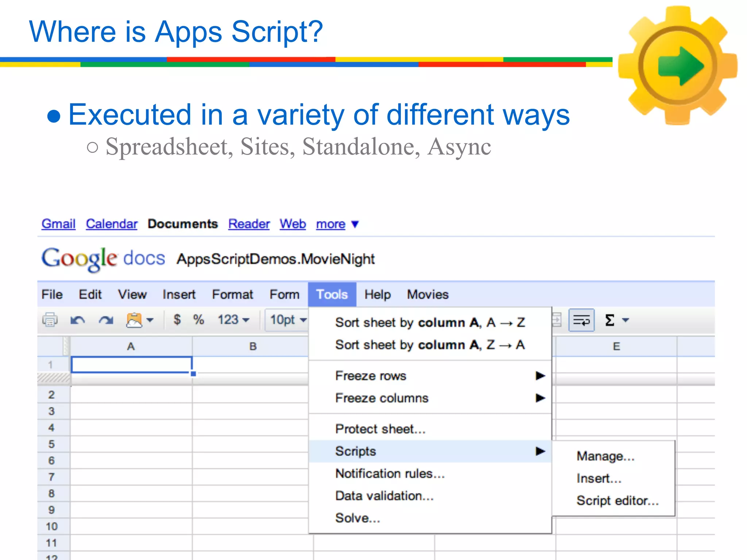This screenshot has width=747, height=560.
Task: Click the paste clipboard icon
Action: [134, 320]
